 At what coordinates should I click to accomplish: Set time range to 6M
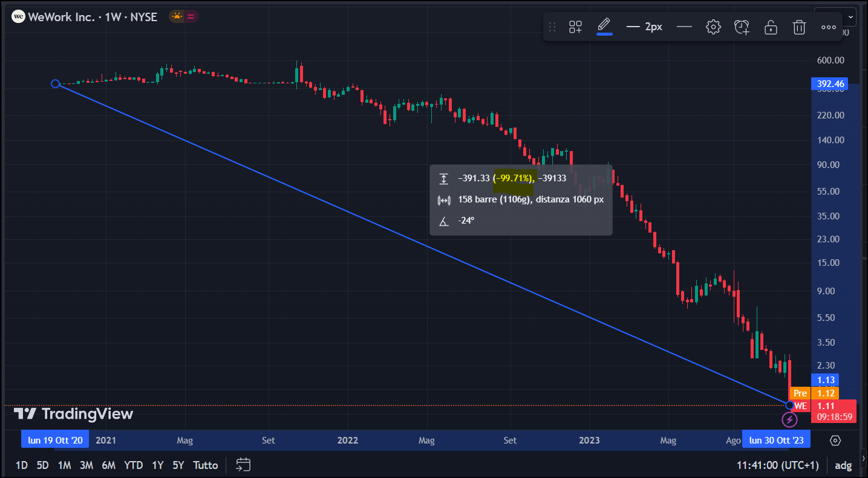click(109, 465)
